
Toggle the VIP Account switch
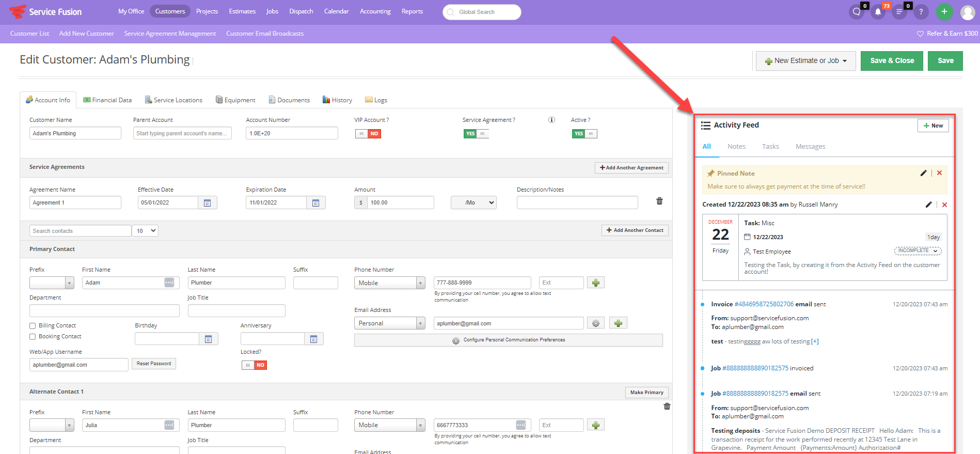coord(368,134)
